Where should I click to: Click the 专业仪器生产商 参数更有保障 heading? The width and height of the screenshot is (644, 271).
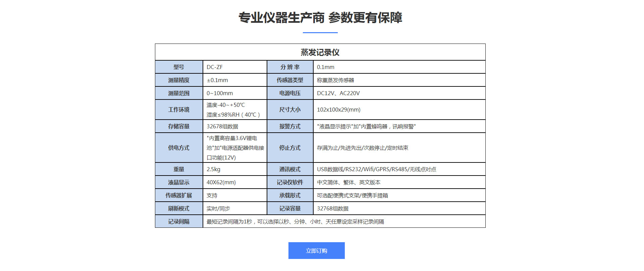tap(320, 18)
